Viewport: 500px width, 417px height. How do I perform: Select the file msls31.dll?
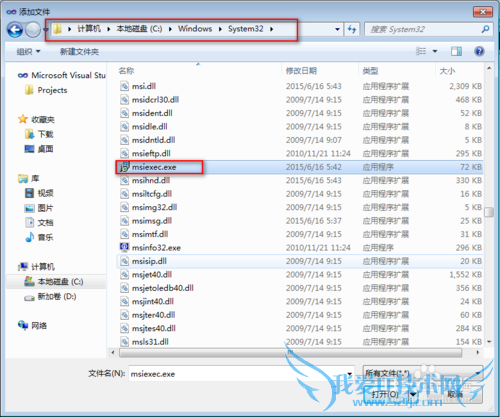pyautogui.click(x=300, y=341)
